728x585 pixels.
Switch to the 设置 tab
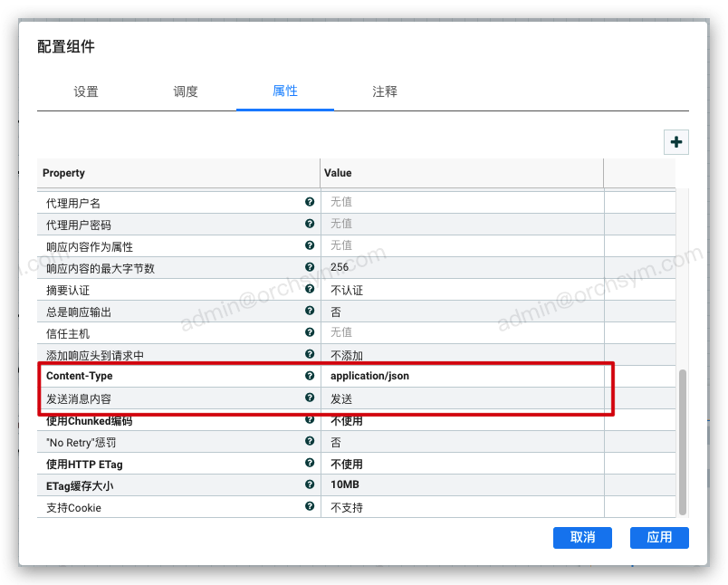click(x=86, y=91)
